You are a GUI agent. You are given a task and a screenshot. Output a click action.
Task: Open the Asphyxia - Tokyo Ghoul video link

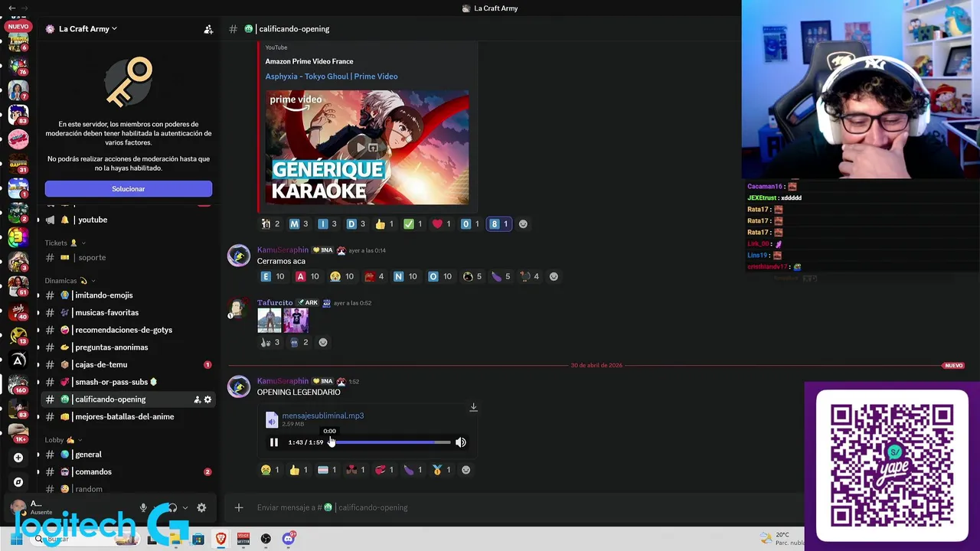[332, 77]
